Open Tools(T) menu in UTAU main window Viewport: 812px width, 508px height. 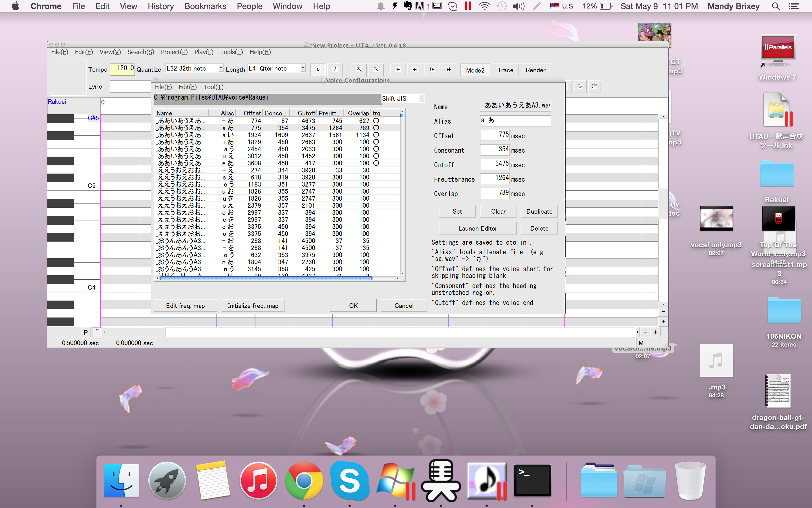(x=231, y=52)
